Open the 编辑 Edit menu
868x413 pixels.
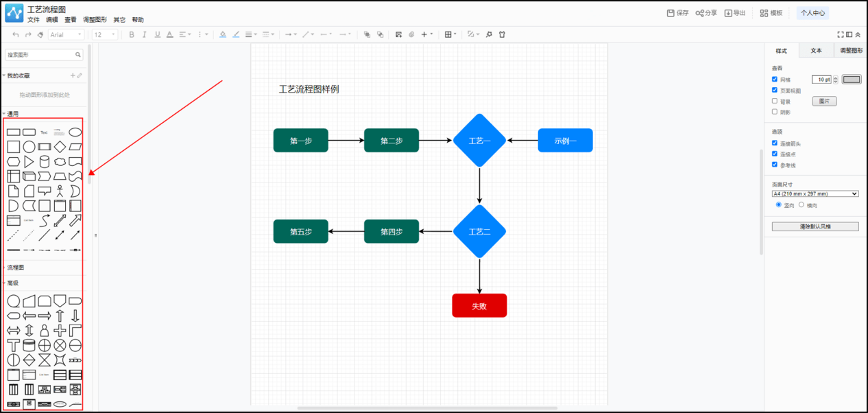pos(52,20)
